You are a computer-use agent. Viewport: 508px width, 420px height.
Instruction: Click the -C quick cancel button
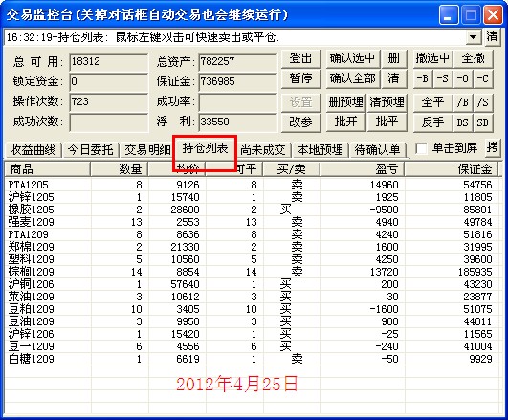pyautogui.click(x=483, y=78)
